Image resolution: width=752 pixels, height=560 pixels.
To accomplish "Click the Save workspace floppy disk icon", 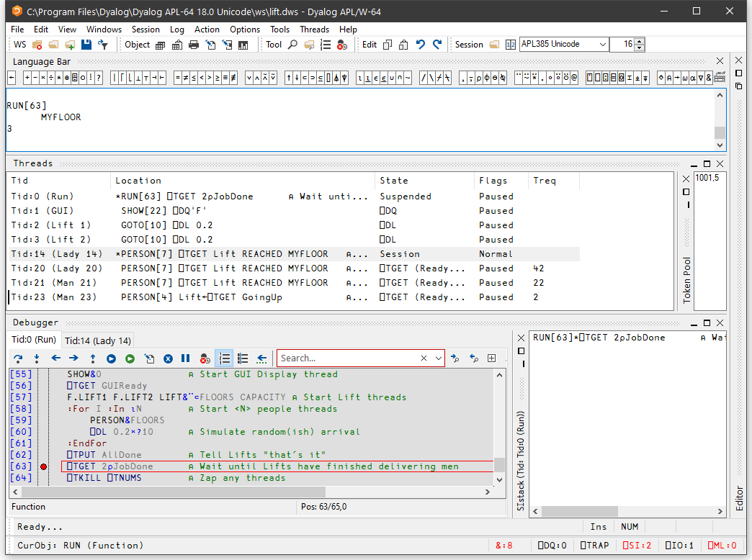I will [x=86, y=45].
